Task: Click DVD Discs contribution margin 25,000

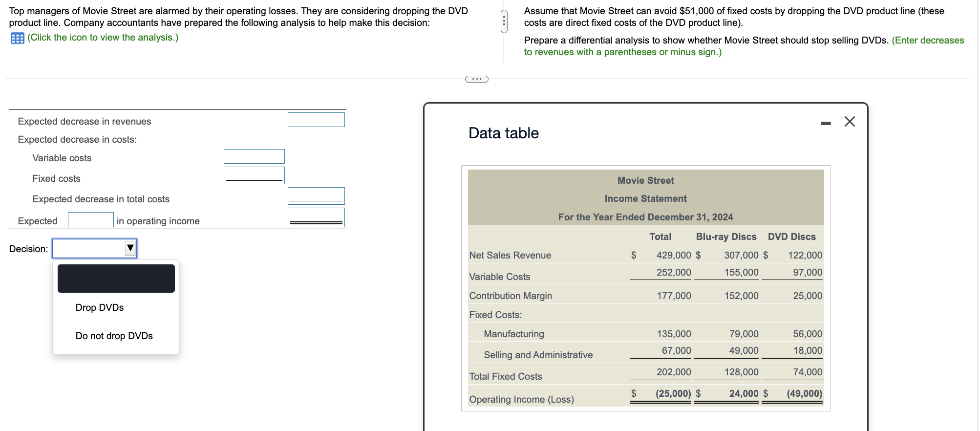Action: tap(808, 296)
